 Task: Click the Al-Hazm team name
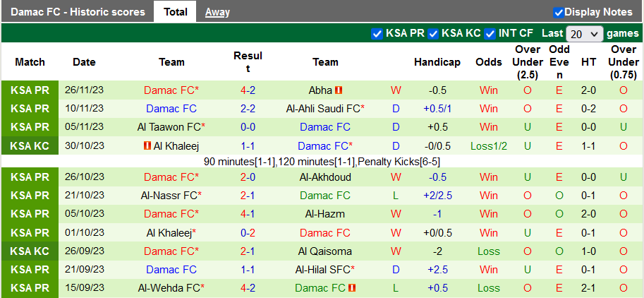click(324, 214)
